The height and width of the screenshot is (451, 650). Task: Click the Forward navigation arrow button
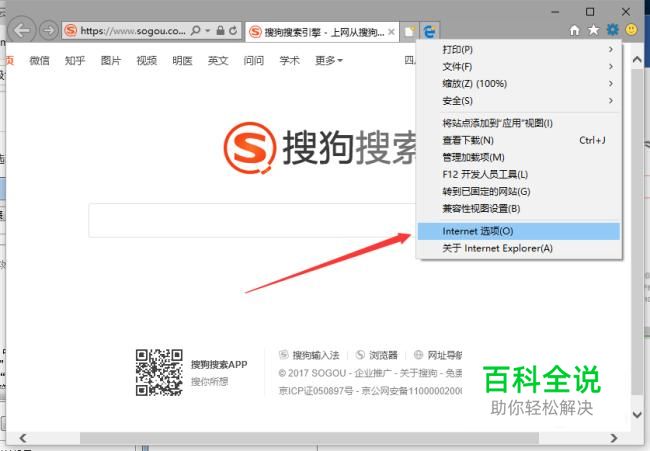[x=49, y=30]
